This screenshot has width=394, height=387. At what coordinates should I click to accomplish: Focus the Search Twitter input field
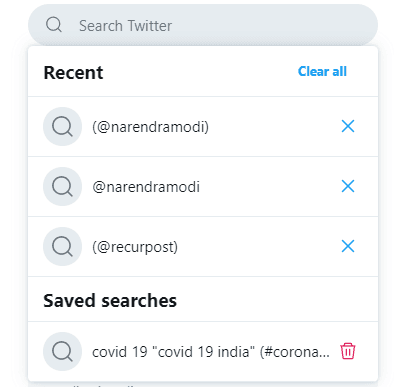point(203,25)
